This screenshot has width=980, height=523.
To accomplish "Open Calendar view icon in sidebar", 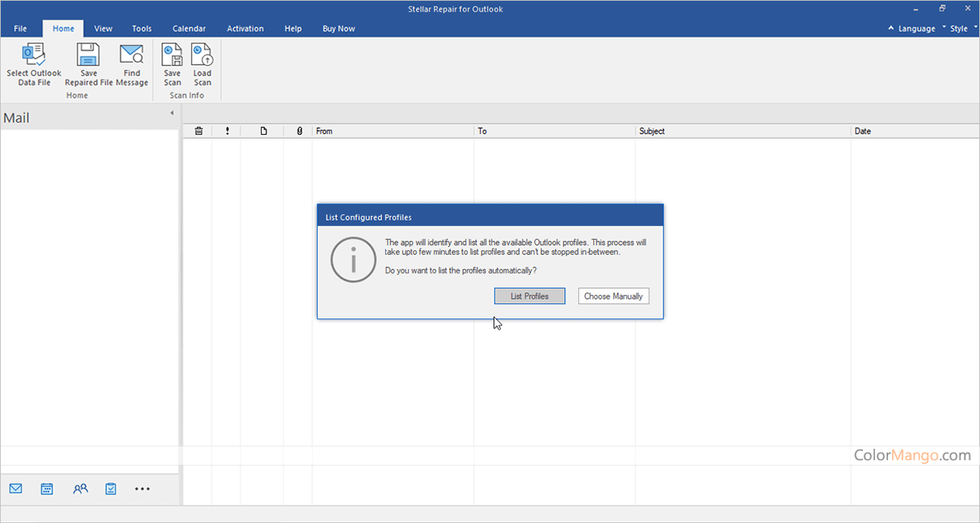I will coord(47,489).
